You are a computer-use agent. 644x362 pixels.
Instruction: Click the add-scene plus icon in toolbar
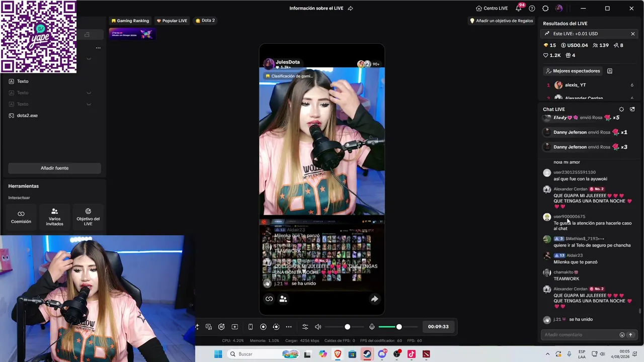point(234,327)
